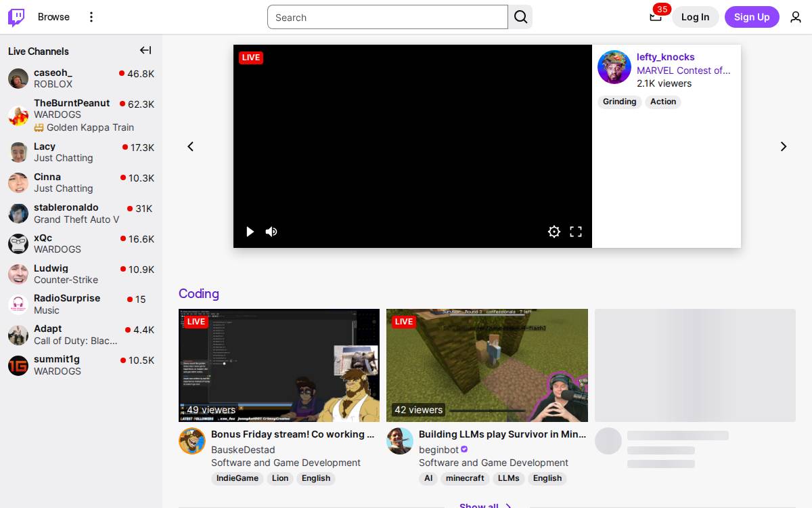
Task: Click beginbot verified badge
Action: [464, 450]
